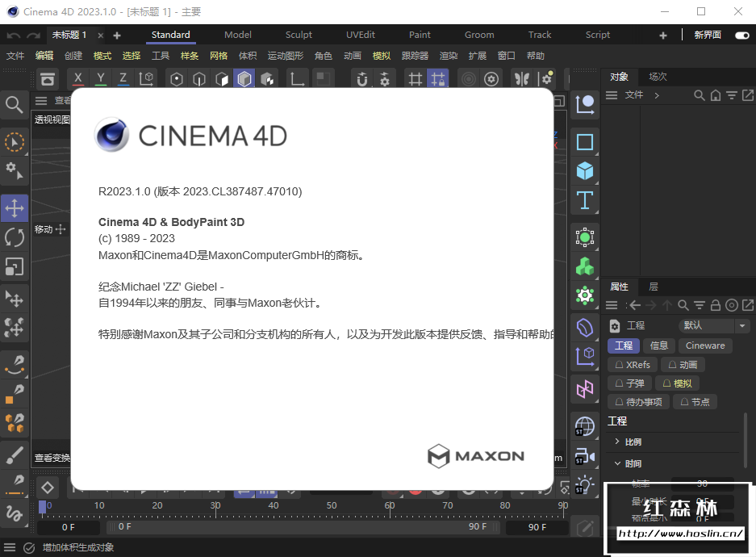This screenshot has width=756, height=557.
Task: Open the 默认 mode dropdown
Action: pyautogui.click(x=716, y=325)
